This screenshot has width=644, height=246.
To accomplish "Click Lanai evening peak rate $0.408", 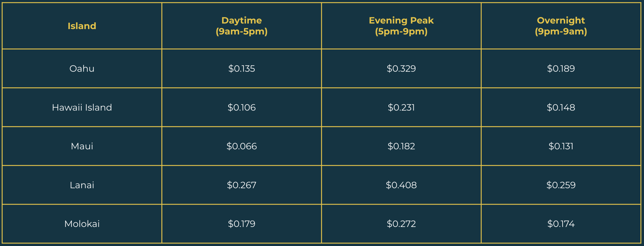I will (x=401, y=185).
